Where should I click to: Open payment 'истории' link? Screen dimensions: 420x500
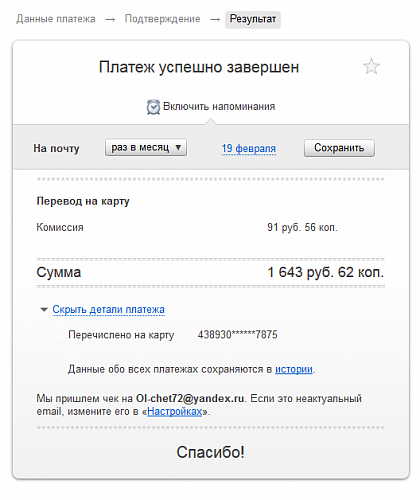click(x=294, y=369)
